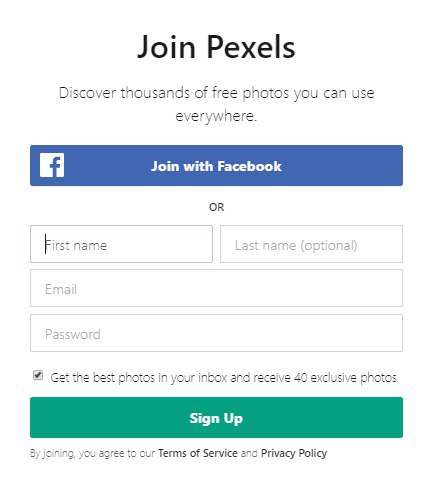
Task: Click the 'Email' placeholder text
Action: [61, 289]
